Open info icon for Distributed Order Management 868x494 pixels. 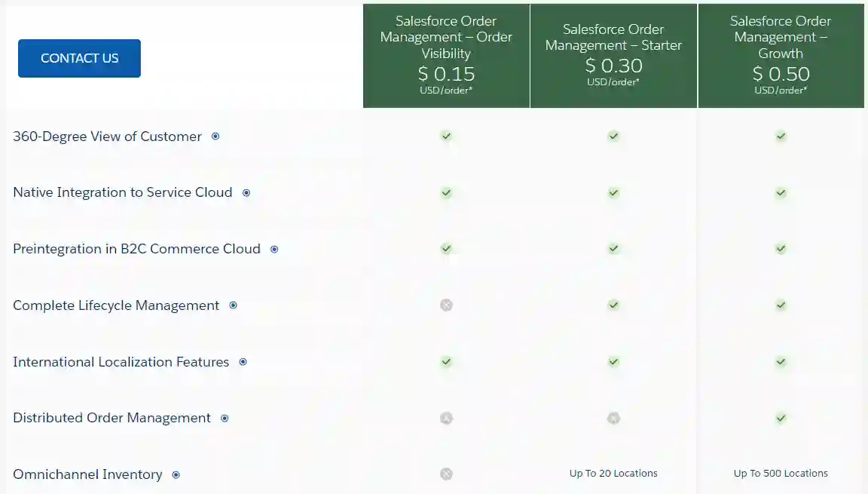coord(225,418)
